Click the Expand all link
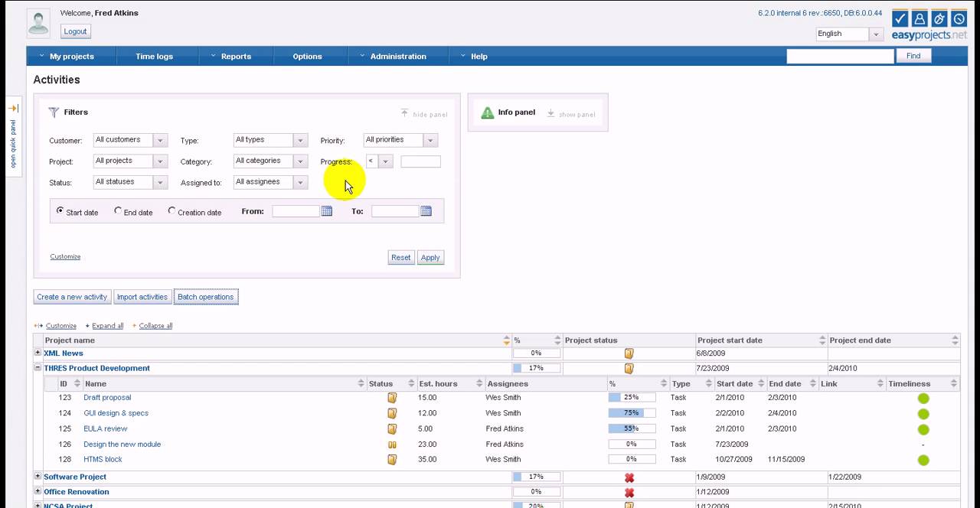This screenshot has width=980, height=508. pyautogui.click(x=108, y=326)
